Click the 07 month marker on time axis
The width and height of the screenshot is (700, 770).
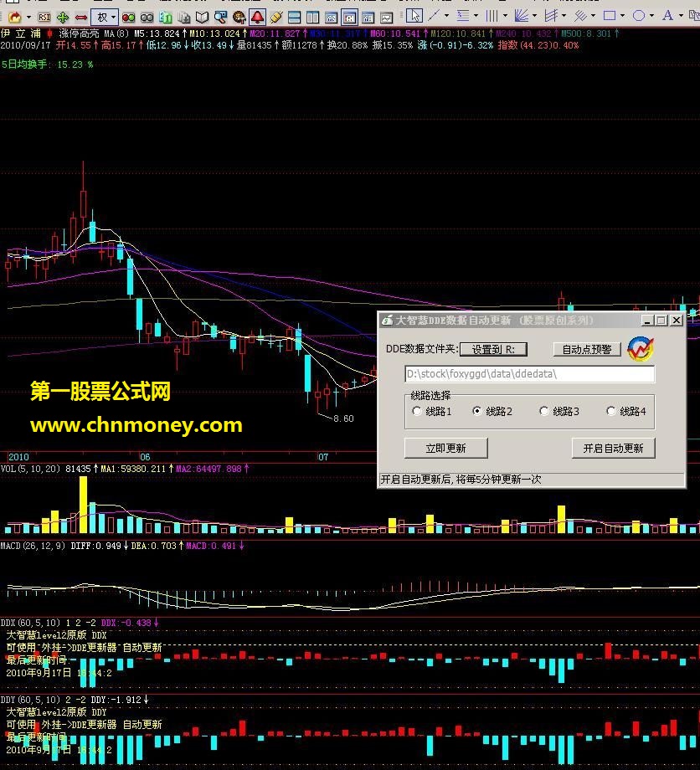[323, 457]
